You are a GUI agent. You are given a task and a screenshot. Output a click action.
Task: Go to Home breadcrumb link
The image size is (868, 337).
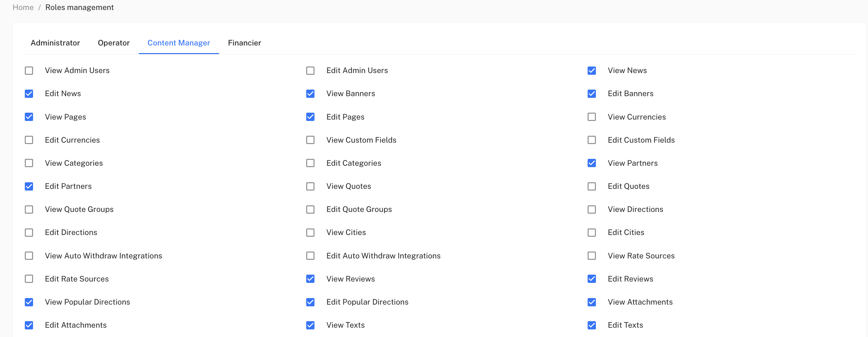point(23,7)
